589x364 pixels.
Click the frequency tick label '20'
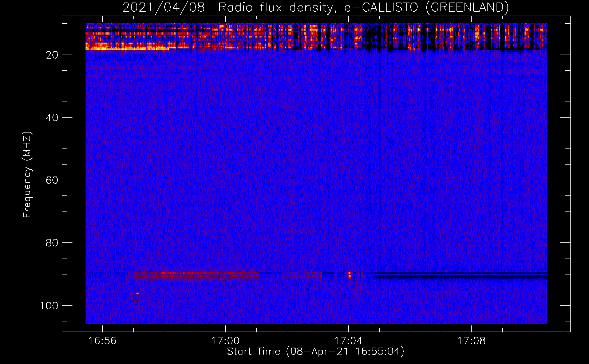[x=52, y=55]
